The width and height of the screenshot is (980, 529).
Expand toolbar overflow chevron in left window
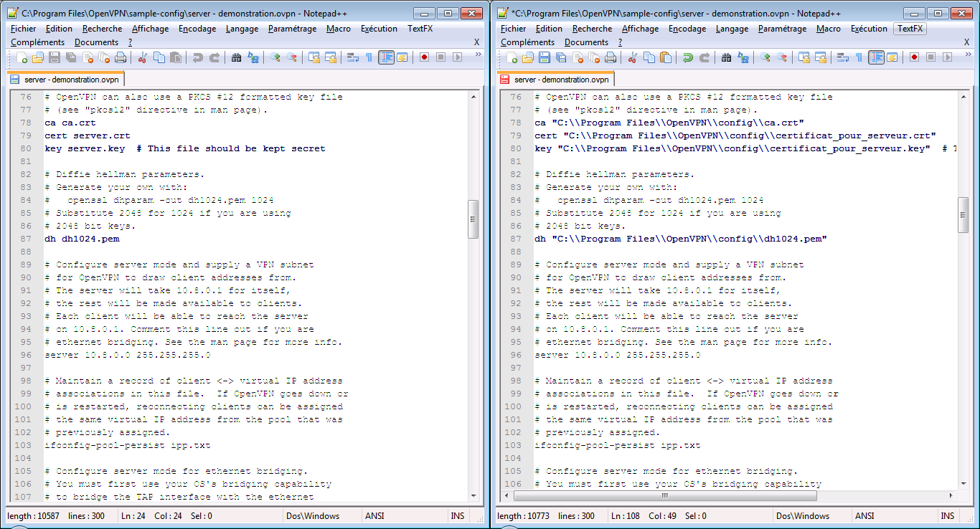[479, 54]
